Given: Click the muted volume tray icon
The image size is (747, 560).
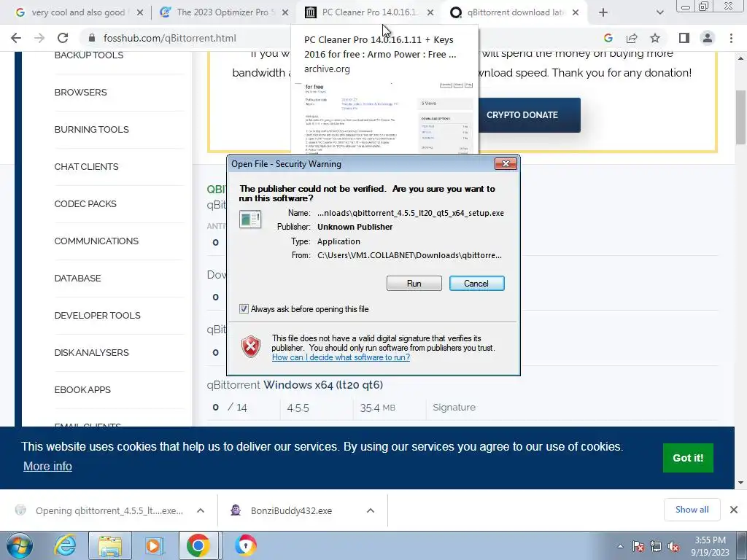Looking at the screenshot, I should [673, 547].
